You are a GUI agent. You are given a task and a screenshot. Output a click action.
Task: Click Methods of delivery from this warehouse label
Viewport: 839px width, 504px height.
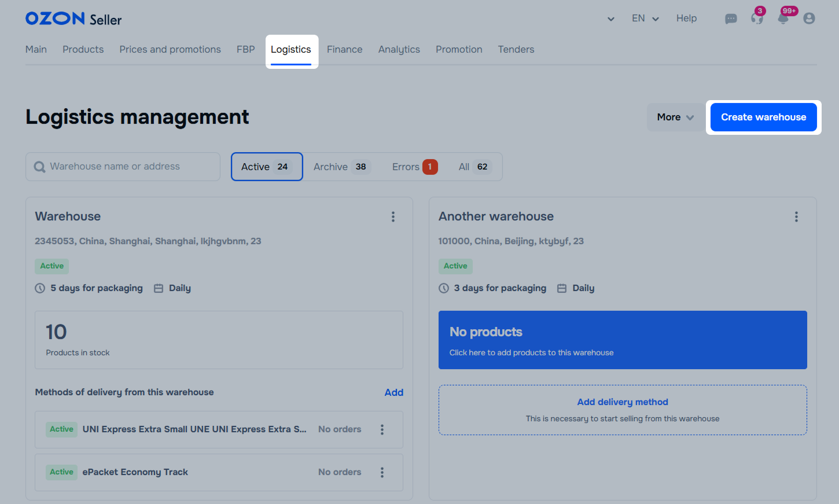click(x=124, y=392)
